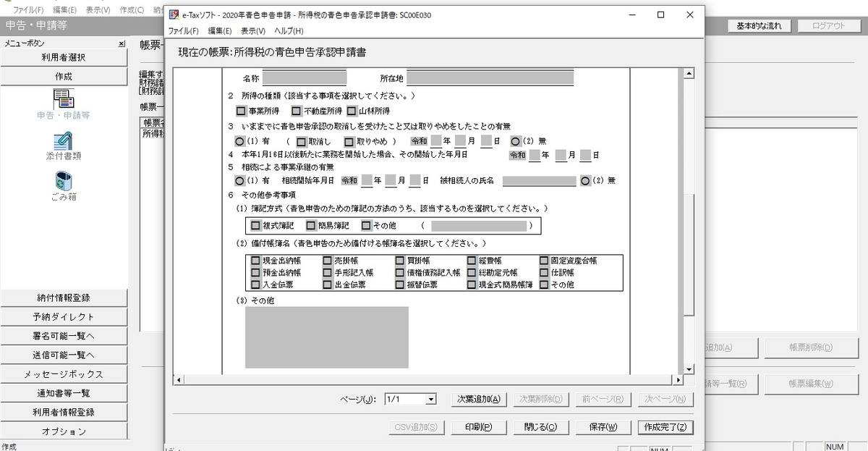Open ファイル(F) menu in the form window
The width and height of the screenshot is (868, 451).
pyautogui.click(x=183, y=31)
